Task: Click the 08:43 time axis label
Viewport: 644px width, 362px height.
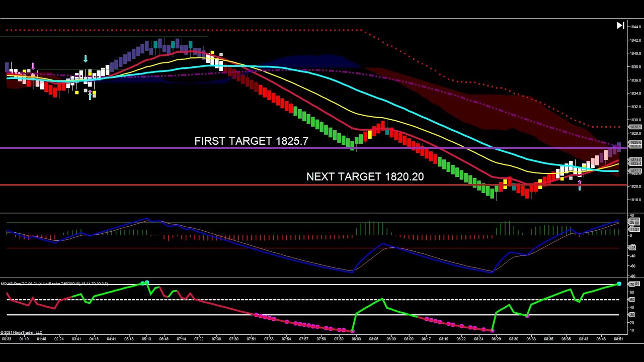Action: coord(584,339)
